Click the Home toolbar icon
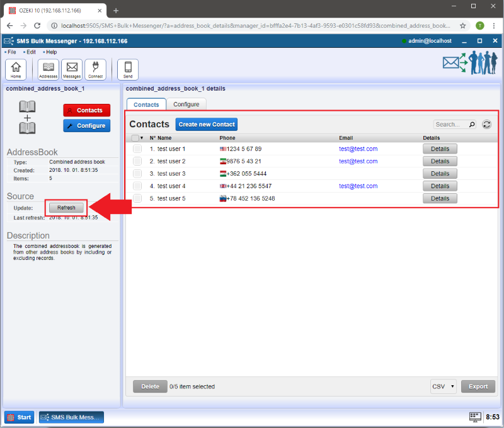Image resolution: width=504 pixels, height=428 pixels. tap(16, 69)
